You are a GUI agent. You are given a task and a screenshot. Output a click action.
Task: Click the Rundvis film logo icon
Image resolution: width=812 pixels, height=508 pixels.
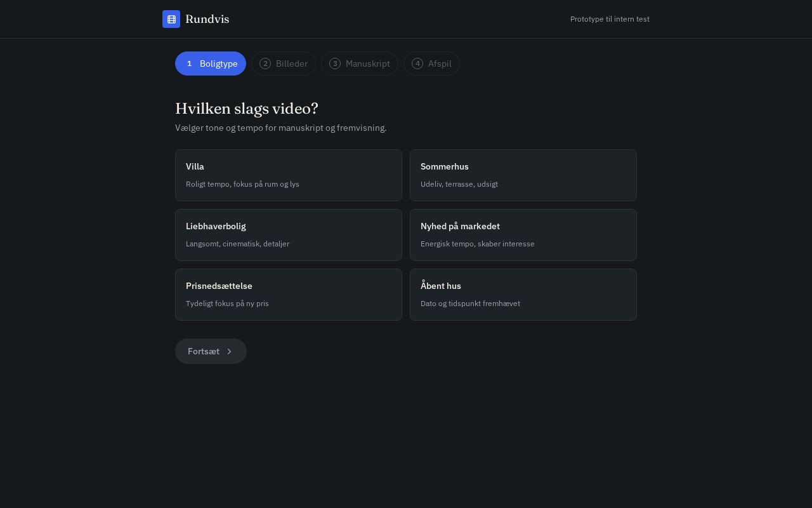point(171,19)
